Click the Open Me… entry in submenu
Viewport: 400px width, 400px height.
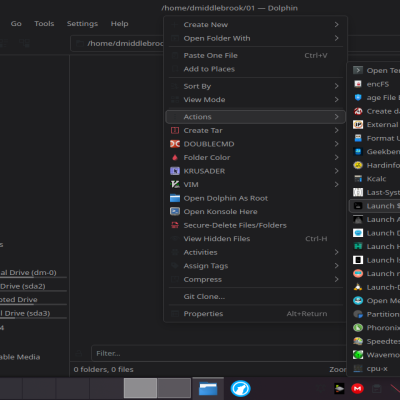click(x=375, y=301)
